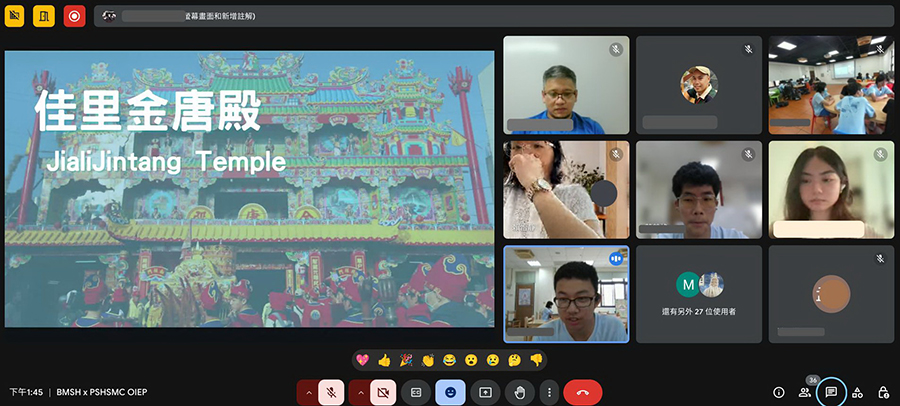Open the chat panel

click(x=831, y=393)
